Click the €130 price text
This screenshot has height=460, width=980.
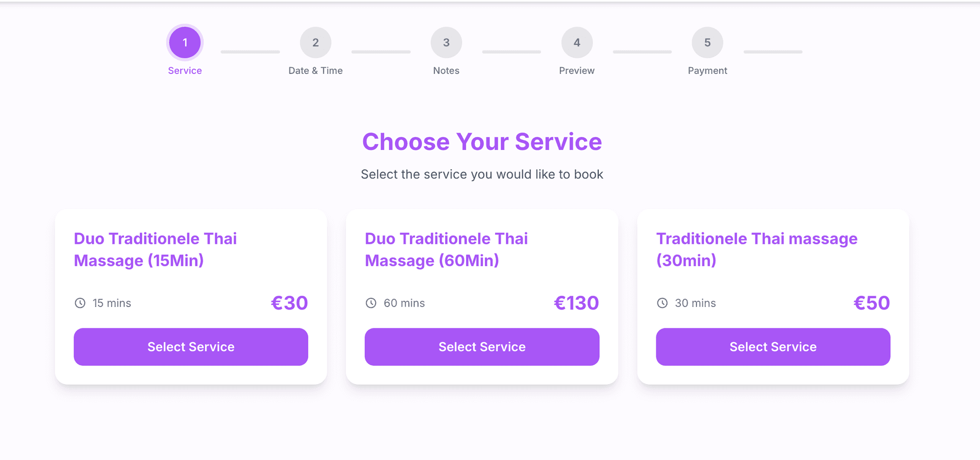576,303
